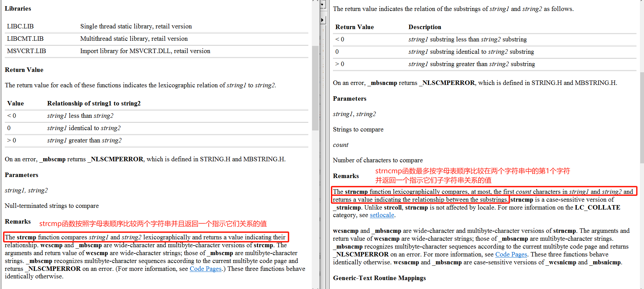Click the MSVCRT.LIB library entry
The height and width of the screenshot is (289, 644).
pos(26,51)
